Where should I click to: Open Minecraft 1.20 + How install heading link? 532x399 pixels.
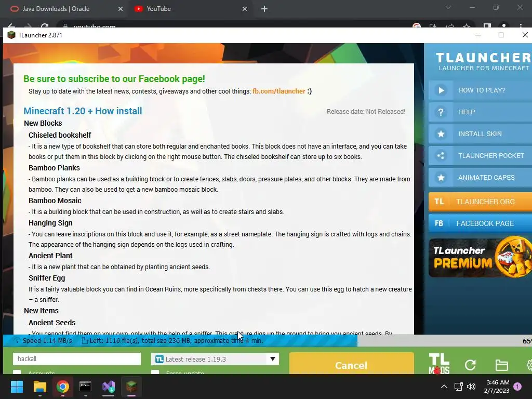pos(83,111)
